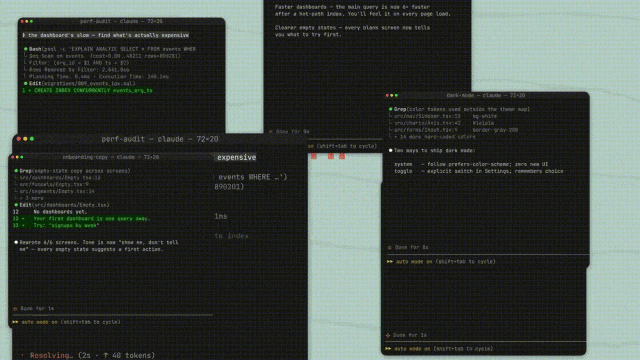This screenshot has width=640, height=360.
Task: Click the "Planning Time" output line
Action: coord(96,77)
